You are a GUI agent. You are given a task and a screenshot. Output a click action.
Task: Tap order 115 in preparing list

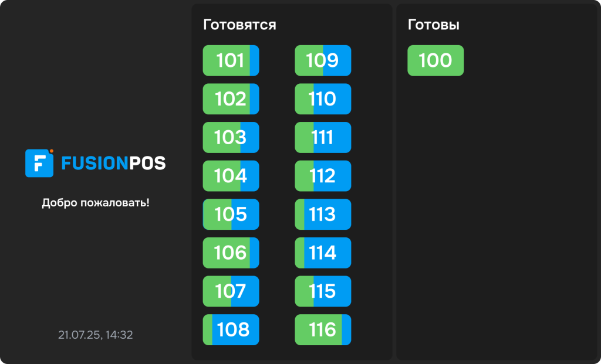pyautogui.click(x=322, y=291)
